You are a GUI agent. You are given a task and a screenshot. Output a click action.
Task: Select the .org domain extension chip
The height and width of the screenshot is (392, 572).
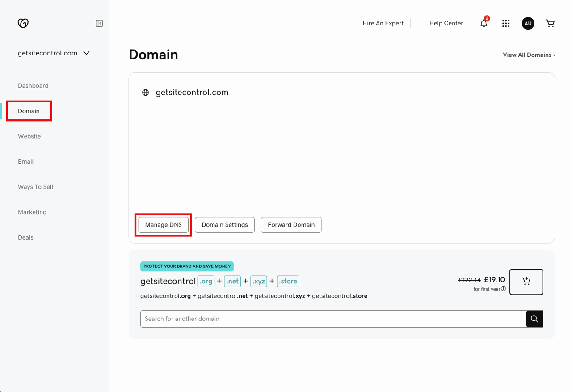tap(206, 281)
